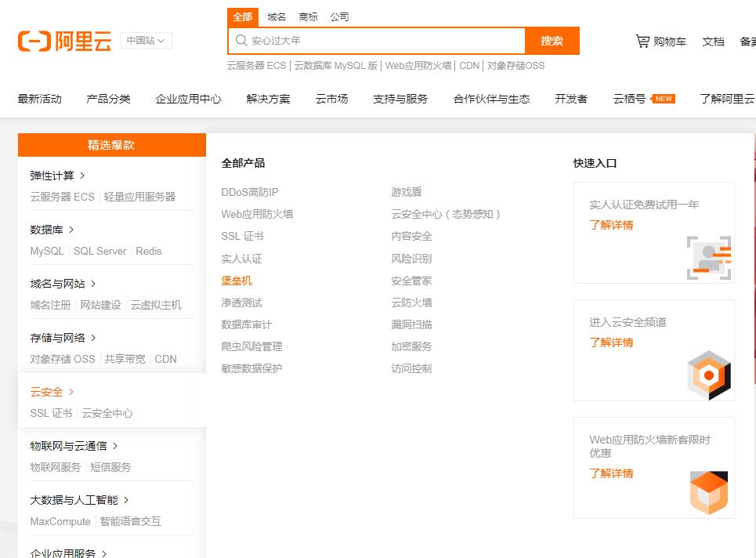Click 了解详情 in the 实人认证 trial card

(x=611, y=225)
